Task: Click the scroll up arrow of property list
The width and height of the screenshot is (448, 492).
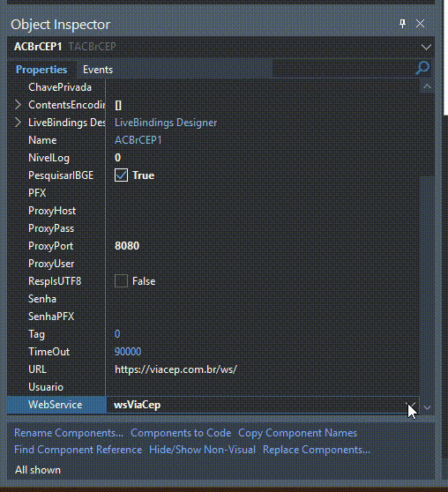Action: pos(427,86)
